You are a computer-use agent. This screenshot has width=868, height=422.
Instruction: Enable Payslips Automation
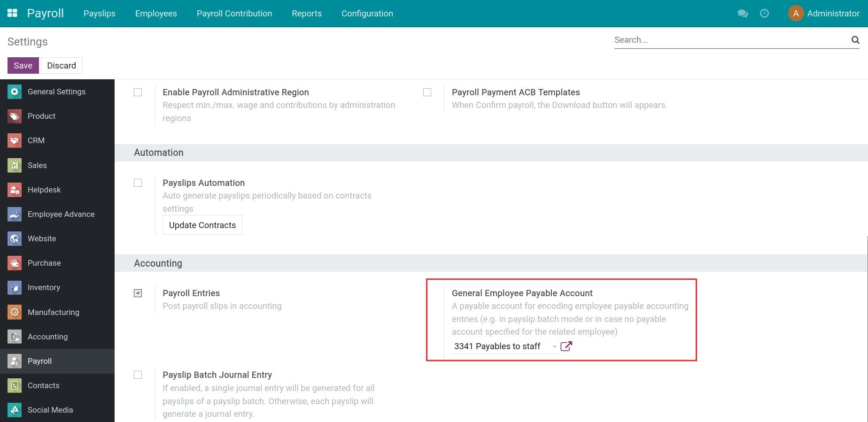point(138,183)
